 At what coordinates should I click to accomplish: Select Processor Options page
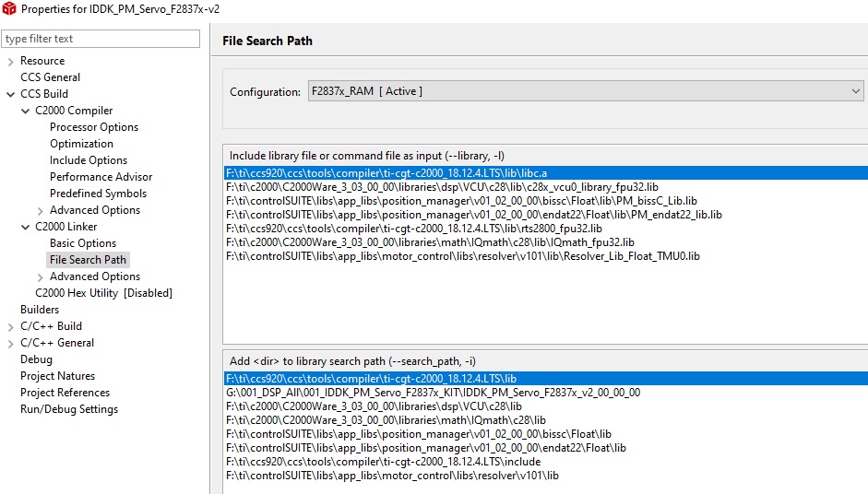point(94,127)
